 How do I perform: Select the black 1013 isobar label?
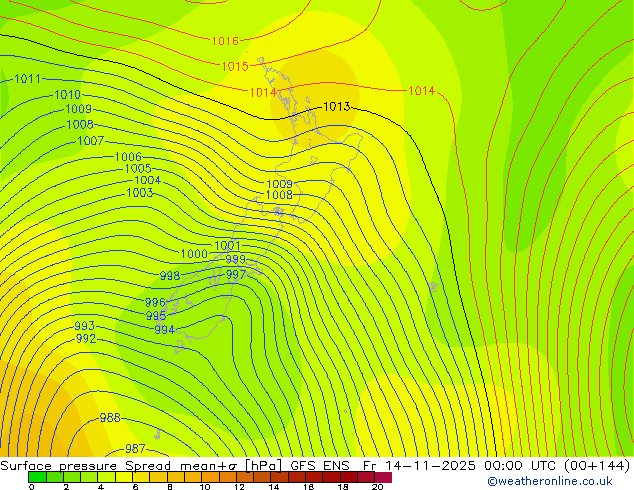(x=336, y=106)
